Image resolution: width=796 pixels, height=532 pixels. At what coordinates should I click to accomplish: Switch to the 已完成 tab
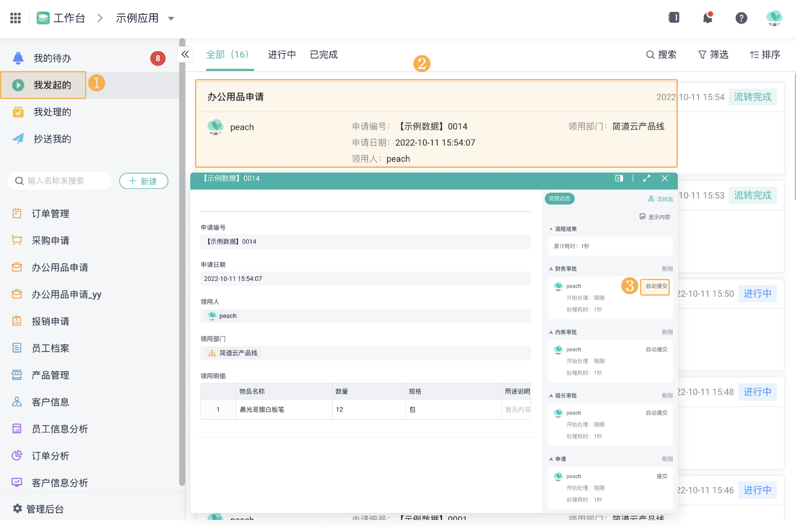[324, 55]
